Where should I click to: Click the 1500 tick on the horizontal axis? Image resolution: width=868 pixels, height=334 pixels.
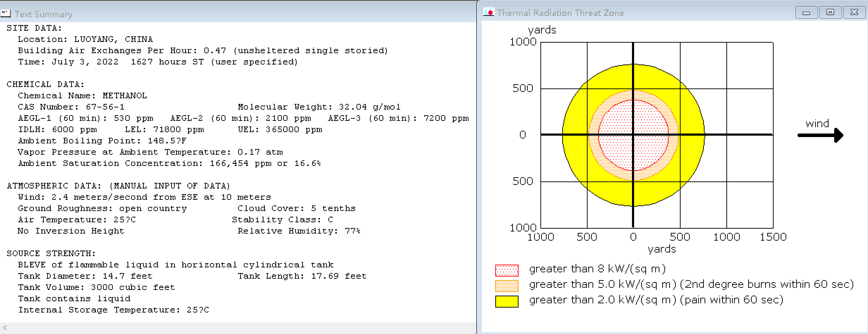(x=773, y=237)
